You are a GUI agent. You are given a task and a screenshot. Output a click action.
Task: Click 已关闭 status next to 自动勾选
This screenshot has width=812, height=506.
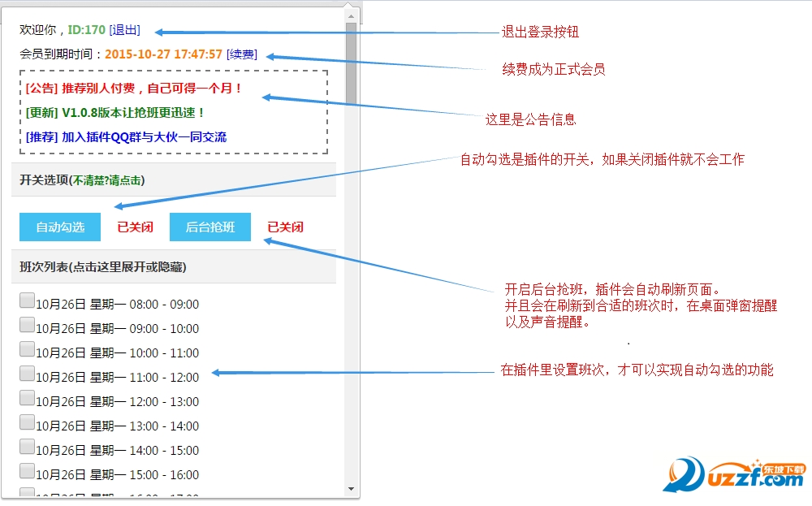click(135, 227)
